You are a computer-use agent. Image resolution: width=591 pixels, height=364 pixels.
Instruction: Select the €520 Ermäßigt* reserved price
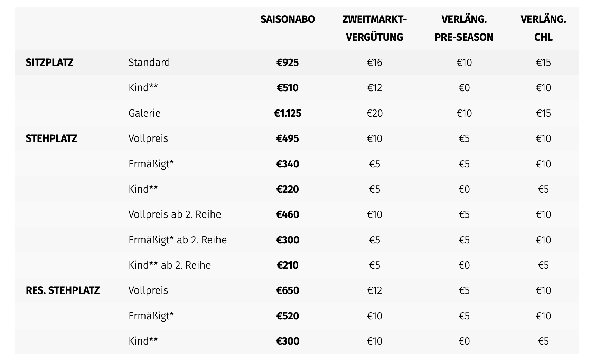[288, 316]
